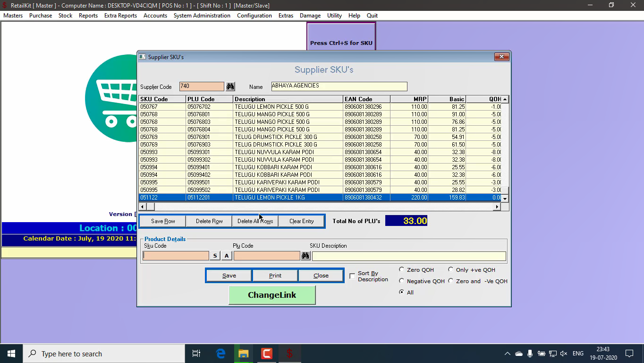Click the S button next to Sku Code
Viewport: 644px width, 363px height.
coord(215,256)
